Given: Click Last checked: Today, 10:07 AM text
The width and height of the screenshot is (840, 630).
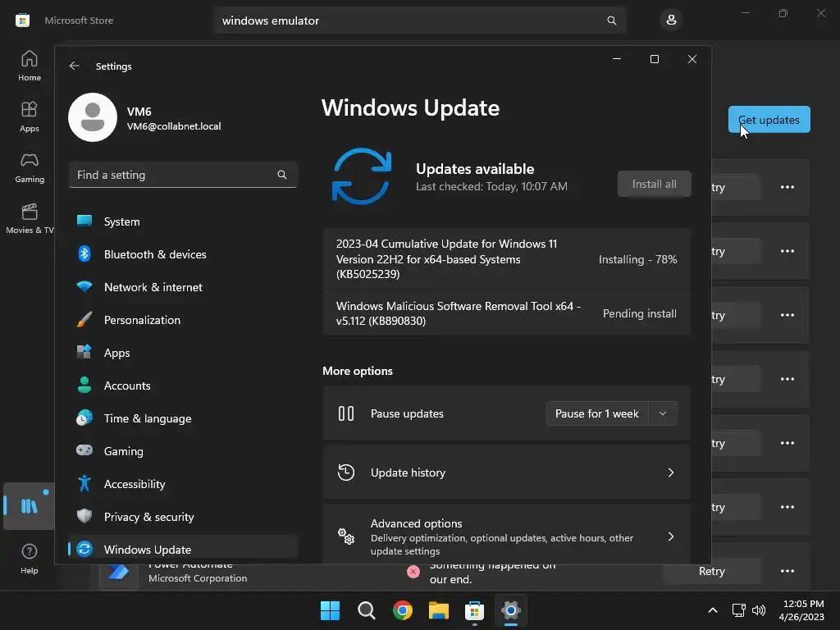Looking at the screenshot, I should [491, 186].
